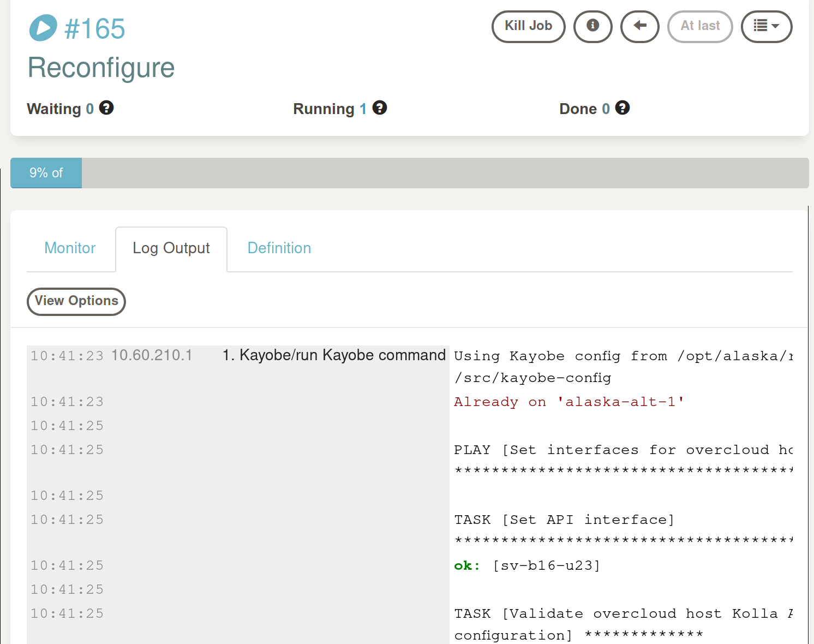Click node 10.60.210.1 in log
Viewport: 814px width, 644px height.
pos(152,355)
